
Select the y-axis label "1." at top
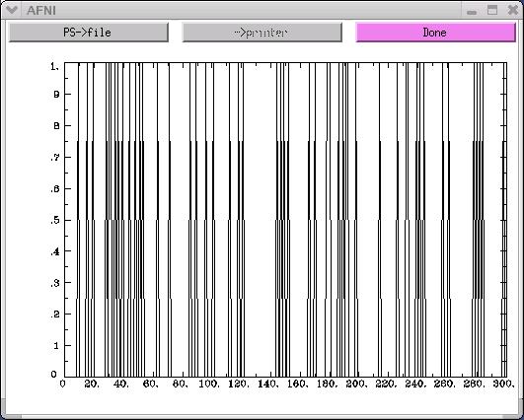(55, 66)
